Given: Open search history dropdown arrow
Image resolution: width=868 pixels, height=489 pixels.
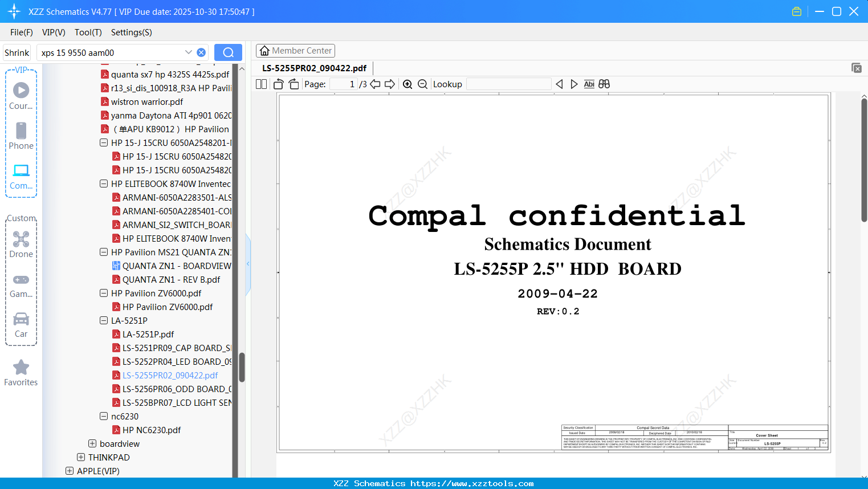Looking at the screenshot, I should pyautogui.click(x=188, y=52).
